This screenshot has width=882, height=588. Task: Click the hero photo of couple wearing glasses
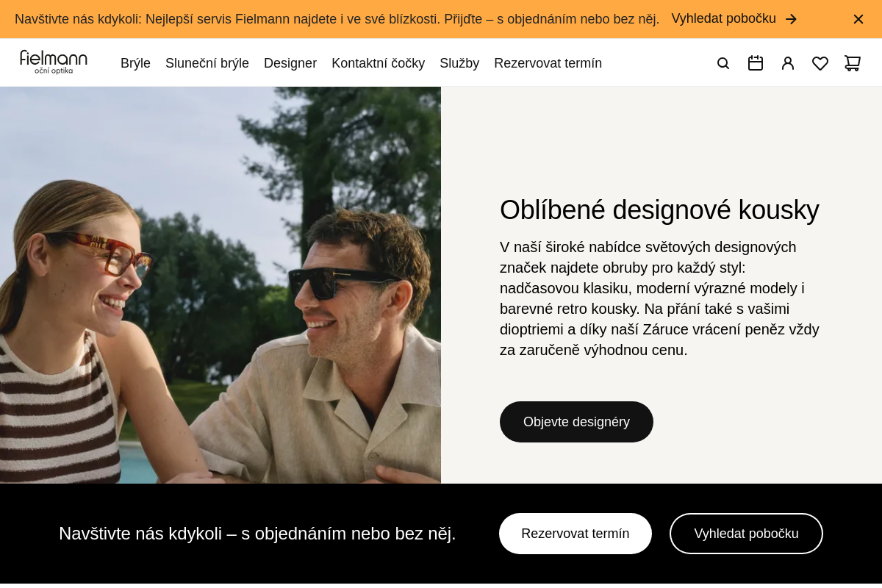[220, 285]
